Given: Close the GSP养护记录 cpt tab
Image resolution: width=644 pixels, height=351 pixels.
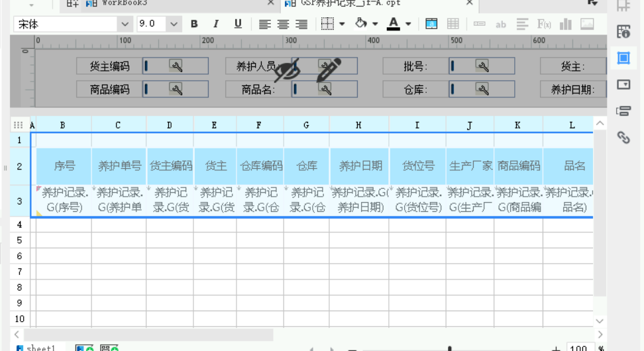Looking at the screenshot, I should 470,3.
